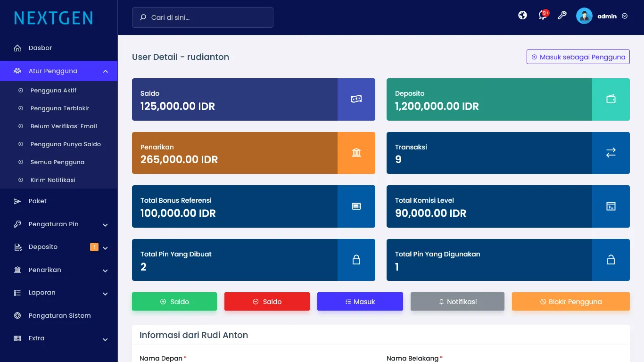This screenshot has height=362, width=644.
Task: Expand the Pengaturan Pin submenu
Action: click(x=106, y=224)
